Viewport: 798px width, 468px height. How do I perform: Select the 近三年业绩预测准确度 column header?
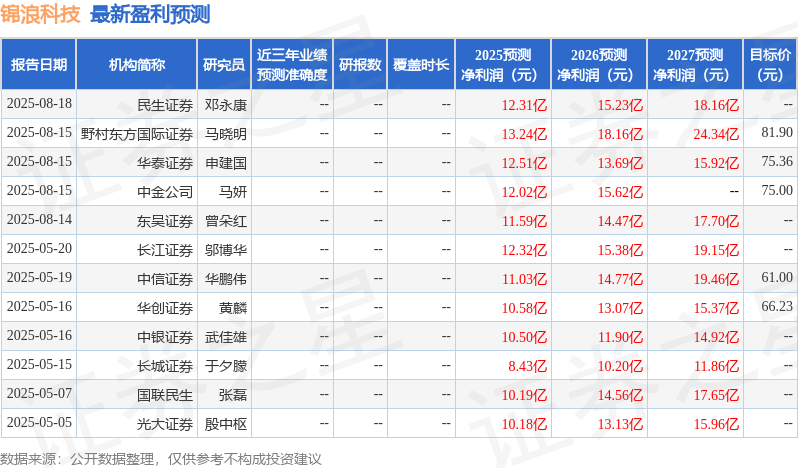[x=292, y=65]
